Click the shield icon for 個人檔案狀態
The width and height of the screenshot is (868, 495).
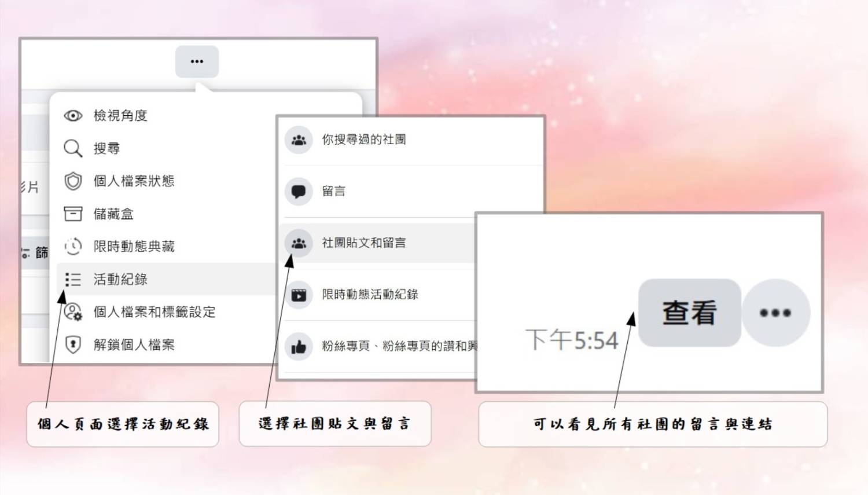pos(73,181)
